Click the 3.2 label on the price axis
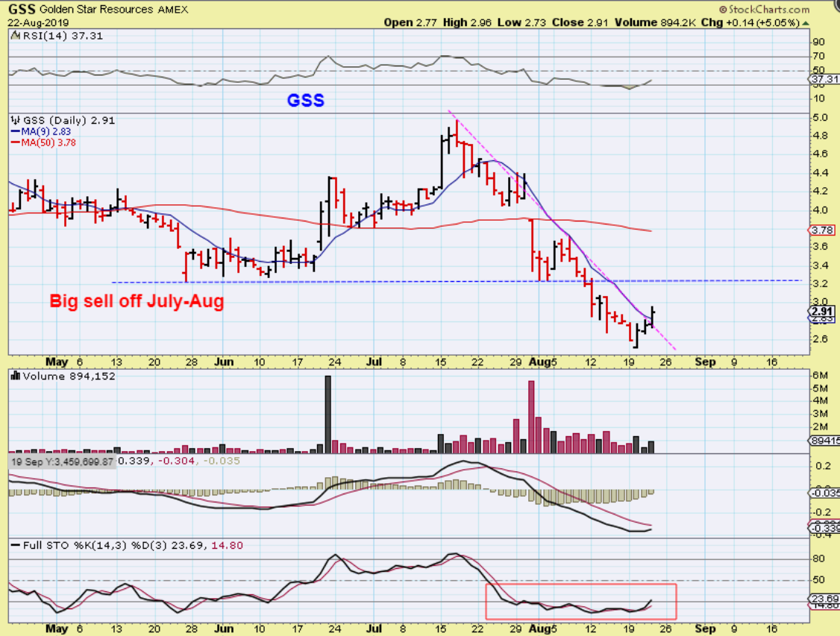This screenshot has height=636, width=840. [x=820, y=283]
